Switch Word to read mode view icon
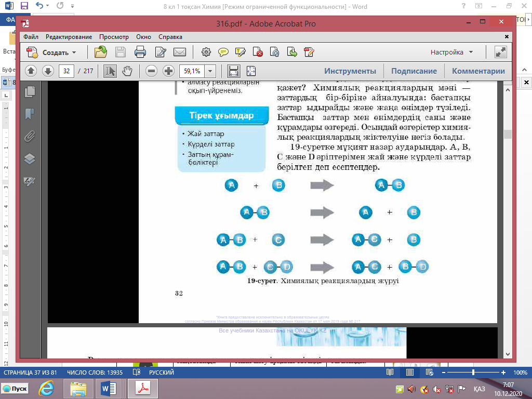 (x=390, y=372)
